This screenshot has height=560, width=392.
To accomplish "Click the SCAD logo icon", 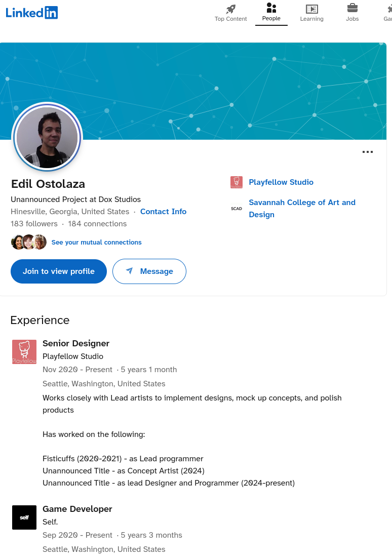I will (x=237, y=208).
